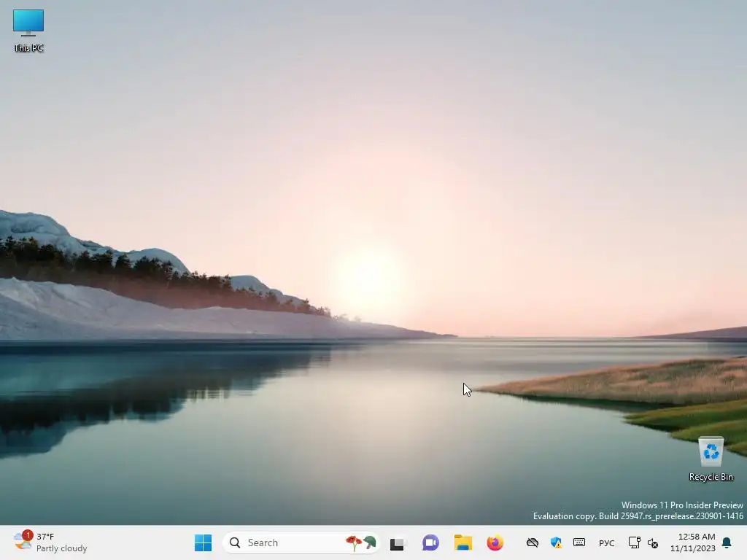Click the muted volume tray icon
The width and height of the screenshot is (747, 560).
(x=653, y=542)
